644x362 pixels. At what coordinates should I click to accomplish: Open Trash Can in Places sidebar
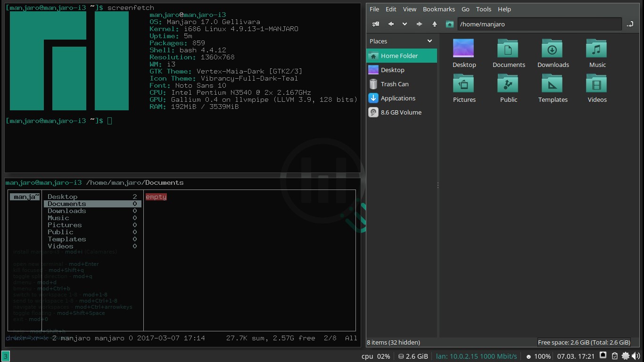pos(402,84)
